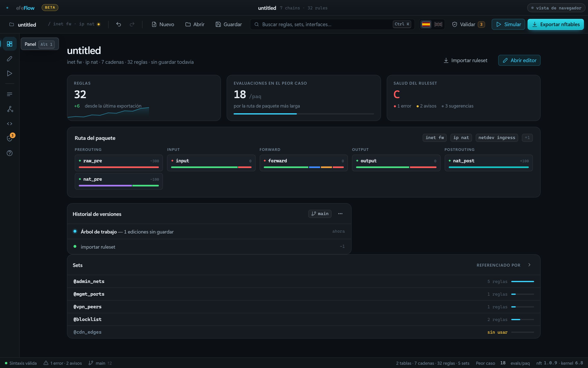
Task: Select the @mgmt_ports set row
Action: [304, 294]
